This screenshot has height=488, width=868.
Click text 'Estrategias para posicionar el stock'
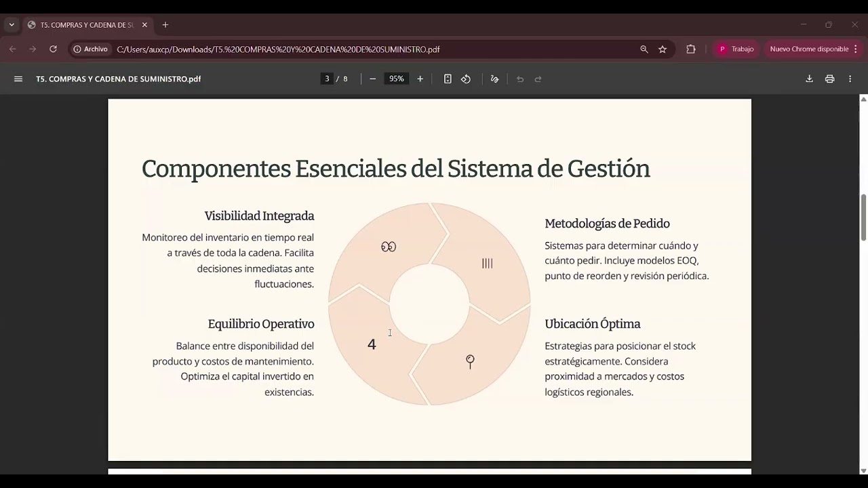tap(620, 346)
